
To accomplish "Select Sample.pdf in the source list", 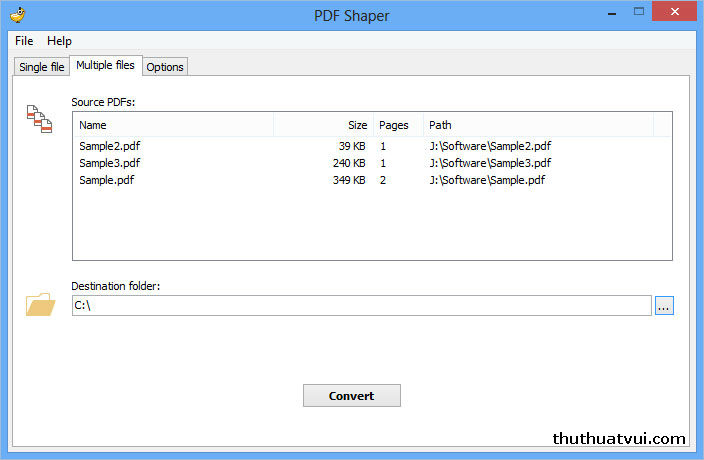I will pyautogui.click(x=106, y=180).
